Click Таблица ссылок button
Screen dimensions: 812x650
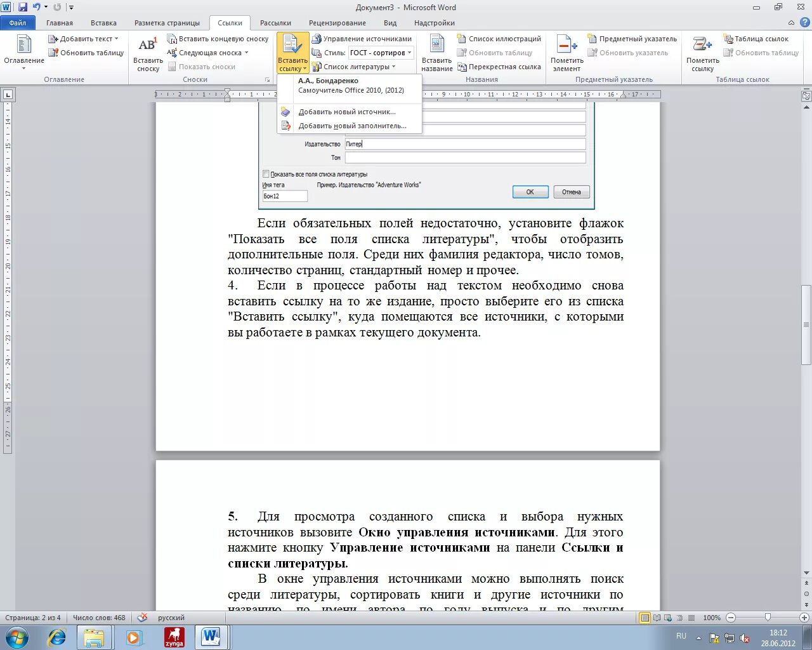[756, 39]
